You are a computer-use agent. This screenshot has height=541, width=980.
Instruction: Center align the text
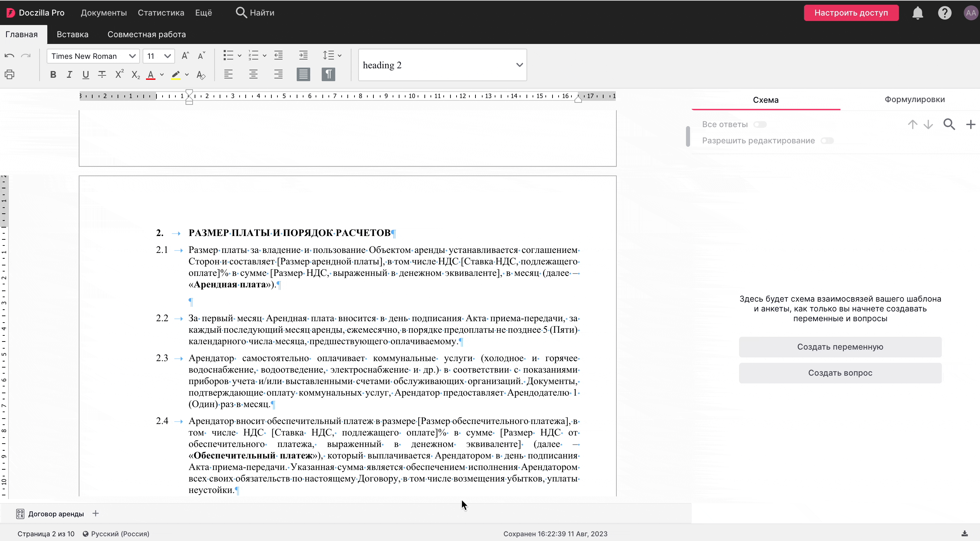tap(253, 74)
